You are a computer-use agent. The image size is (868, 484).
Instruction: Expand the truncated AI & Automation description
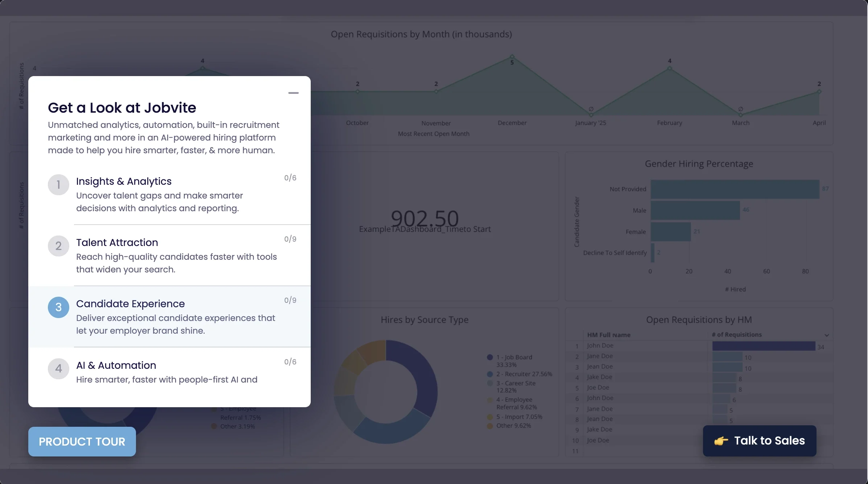pyautogui.click(x=166, y=380)
